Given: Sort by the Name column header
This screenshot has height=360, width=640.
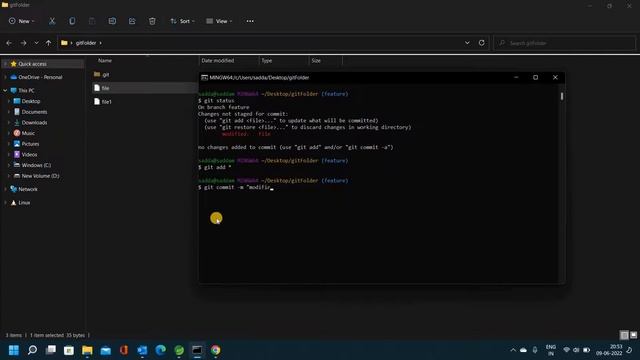Looking at the screenshot, I should point(105,60).
